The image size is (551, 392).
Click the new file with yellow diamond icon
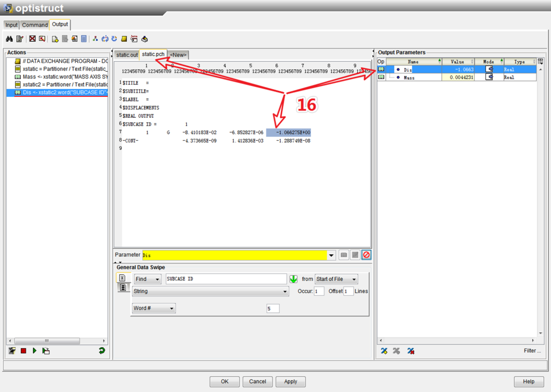(55, 39)
